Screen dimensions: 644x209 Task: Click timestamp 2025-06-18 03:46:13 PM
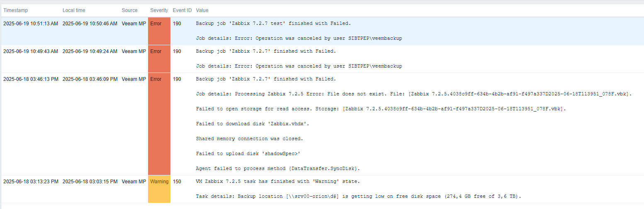(x=31, y=79)
